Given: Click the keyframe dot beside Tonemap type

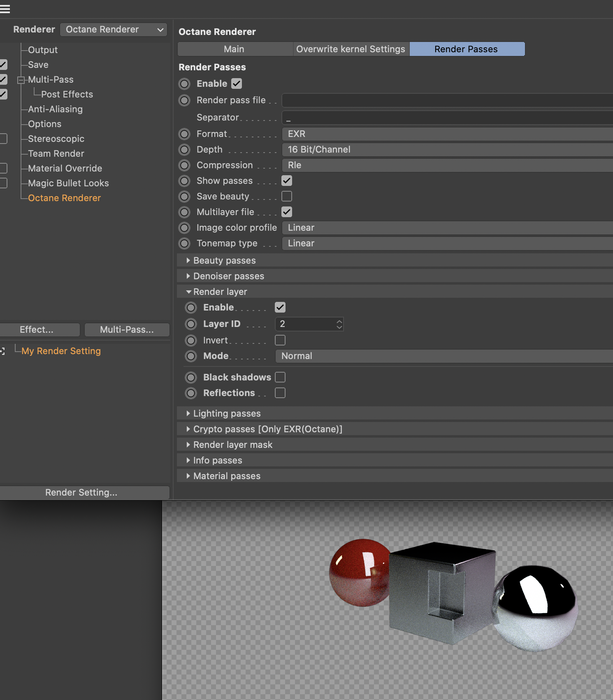Looking at the screenshot, I should [185, 243].
